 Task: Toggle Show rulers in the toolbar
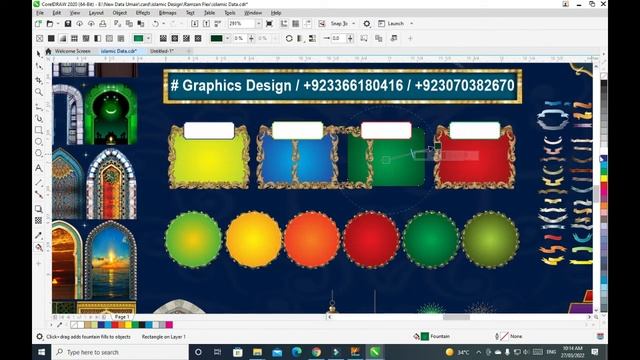coord(284,24)
